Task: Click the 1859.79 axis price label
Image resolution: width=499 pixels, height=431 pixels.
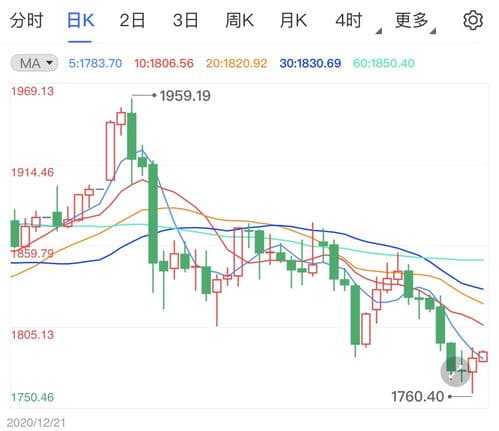Action: click(x=32, y=254)
